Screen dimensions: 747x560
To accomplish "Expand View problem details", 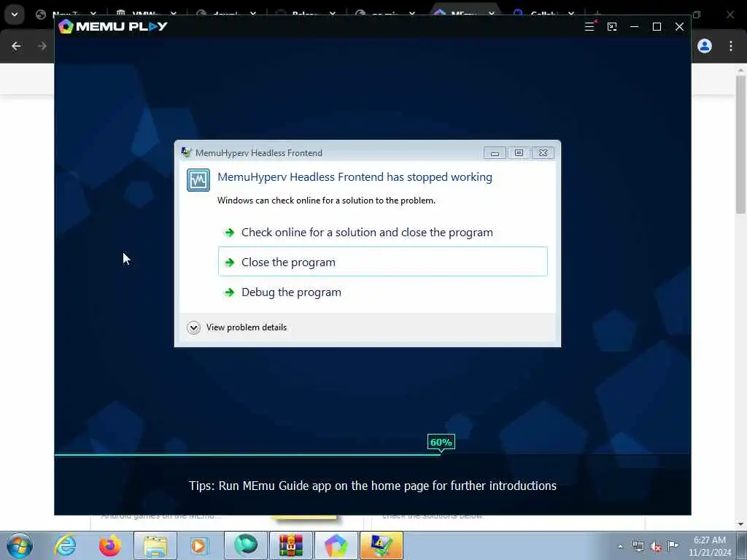I will [x=237, y=327].
